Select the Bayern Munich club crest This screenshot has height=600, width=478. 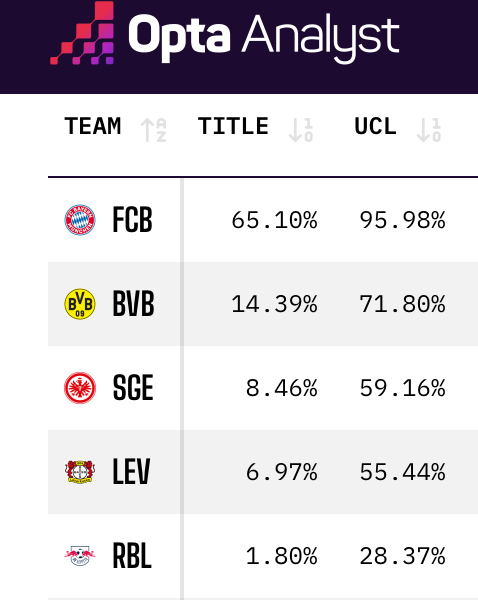click(x=80, y=220)
